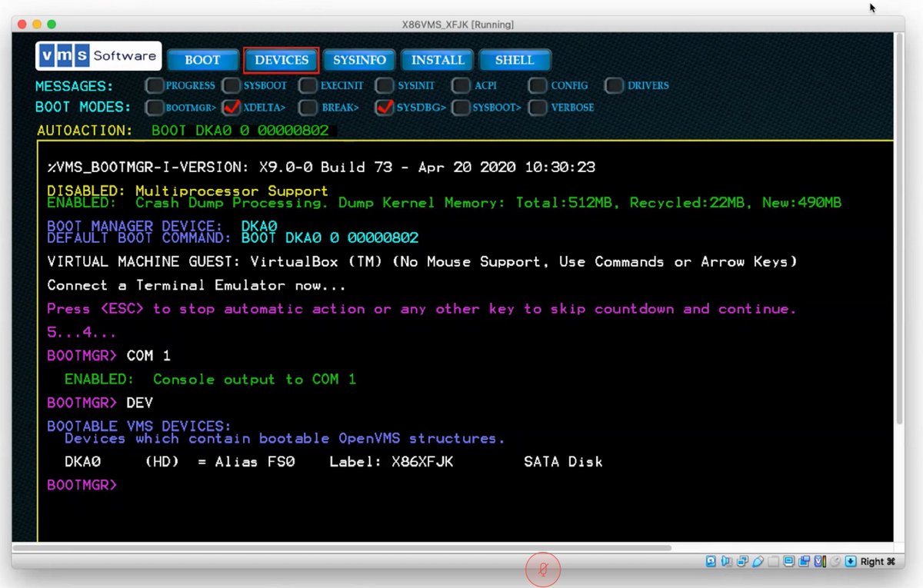Enable the CONFIG messages checkbox
The width and height of the screenshot is (923, 588).
pos(538,85)
